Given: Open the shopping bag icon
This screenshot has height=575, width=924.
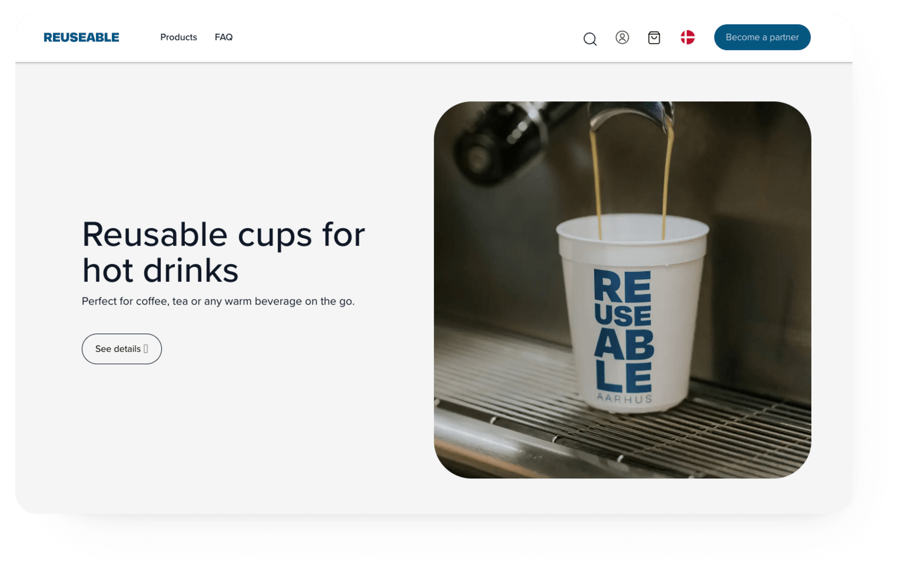Looking at the screenshot, I should coord(654,38).
